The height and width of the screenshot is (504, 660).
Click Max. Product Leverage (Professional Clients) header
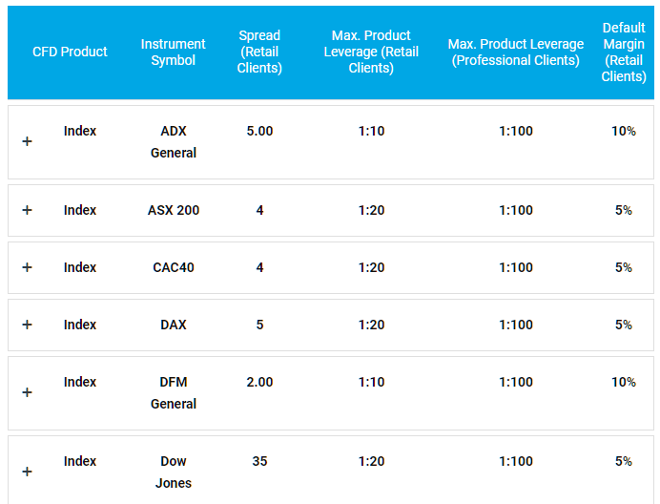point(516,52)
